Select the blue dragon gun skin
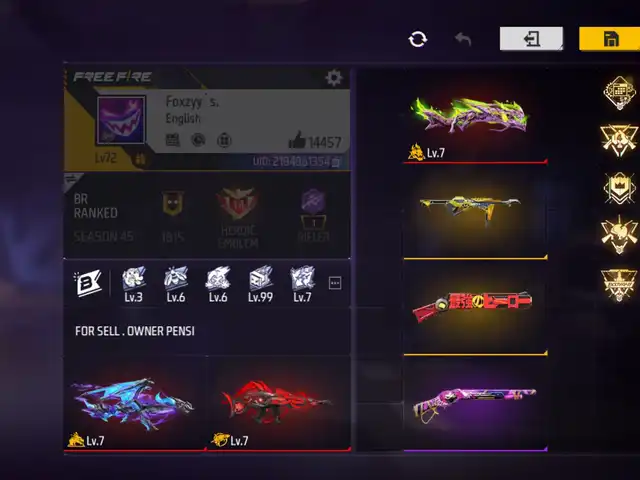Image resolution: width=640 pixels, height=480 pixels. tap(135, 404)
